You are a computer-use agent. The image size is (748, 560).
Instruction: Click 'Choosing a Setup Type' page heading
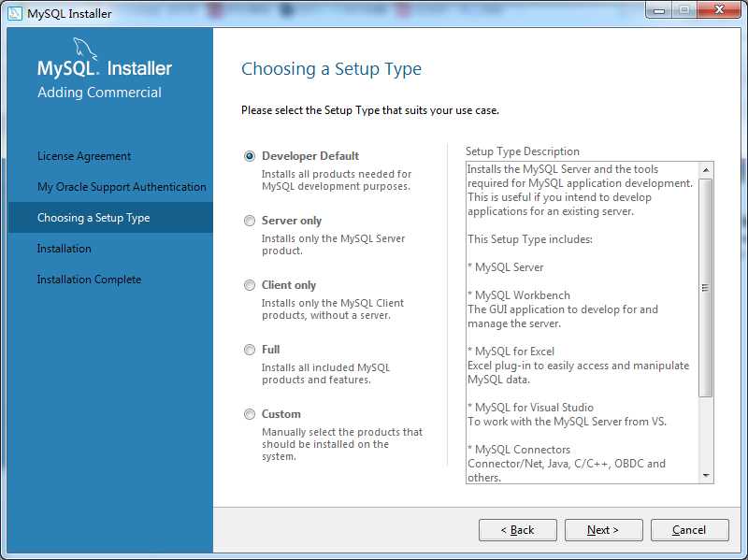(x=331, y=69)
